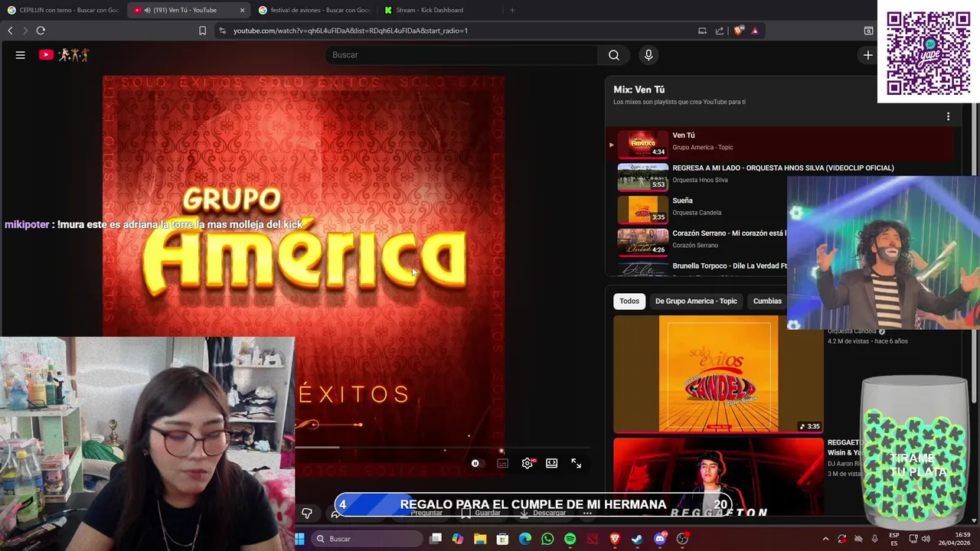980x551 pixels.
Task: Open Spotify from the taskbar
Action: (570, 539)
